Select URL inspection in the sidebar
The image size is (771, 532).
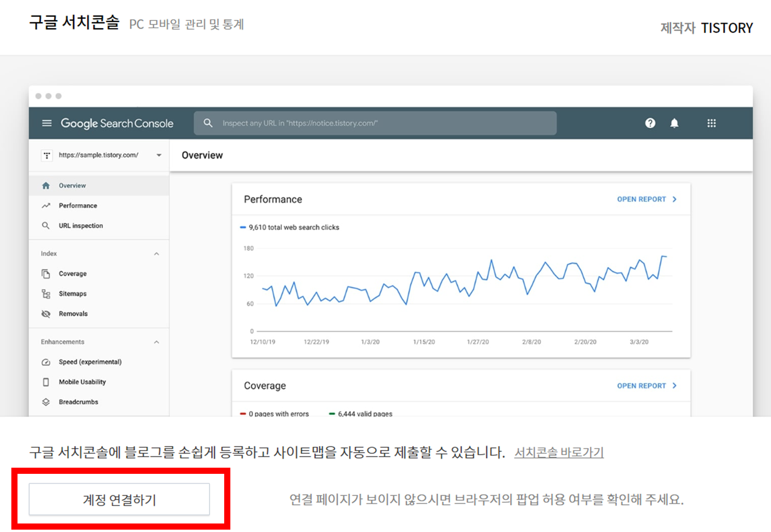coord(99,226)
